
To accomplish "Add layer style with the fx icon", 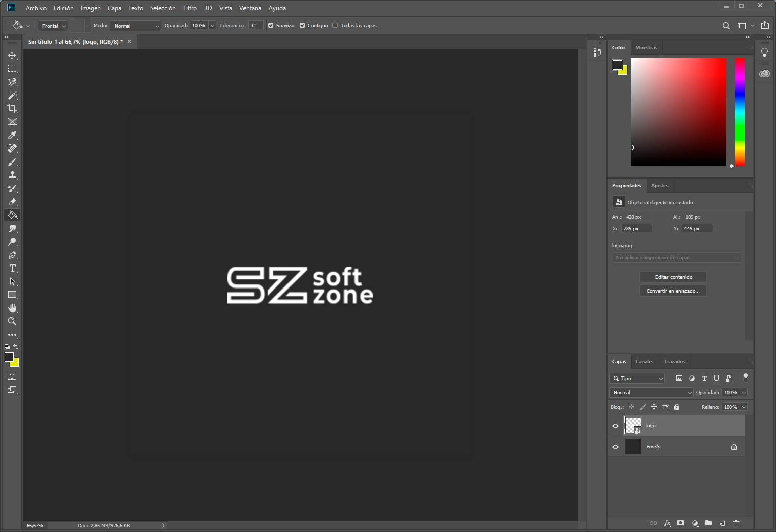I will coord(667,523).
